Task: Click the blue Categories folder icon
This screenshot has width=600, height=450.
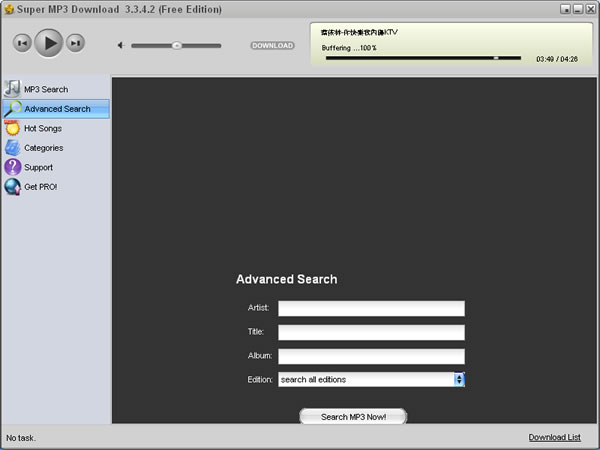Action: (x=13, y=148)
